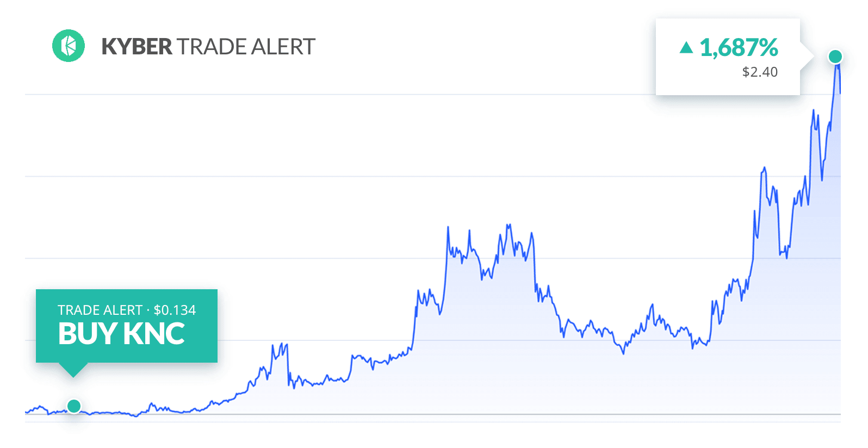Screen dimensions: 868x448
Task: Click the grey baseline axis at chart bottom
Action: tap(433, 414)
